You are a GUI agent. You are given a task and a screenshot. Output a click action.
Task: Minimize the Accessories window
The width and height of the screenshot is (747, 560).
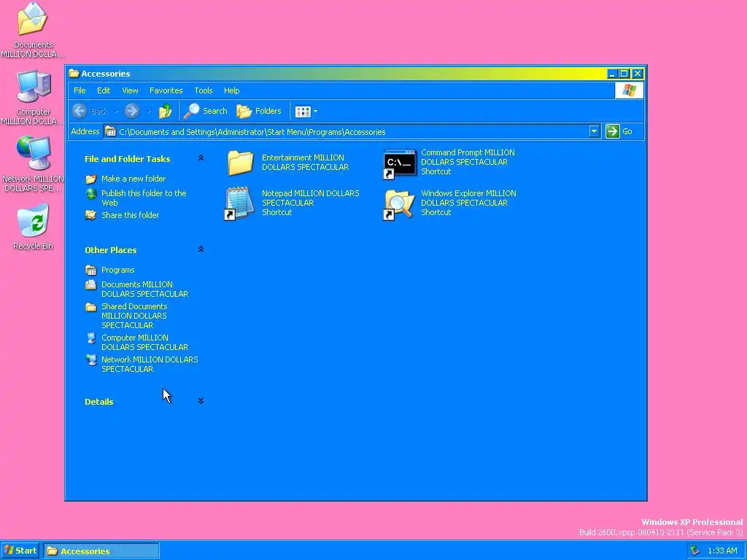[x=612, y=74]
